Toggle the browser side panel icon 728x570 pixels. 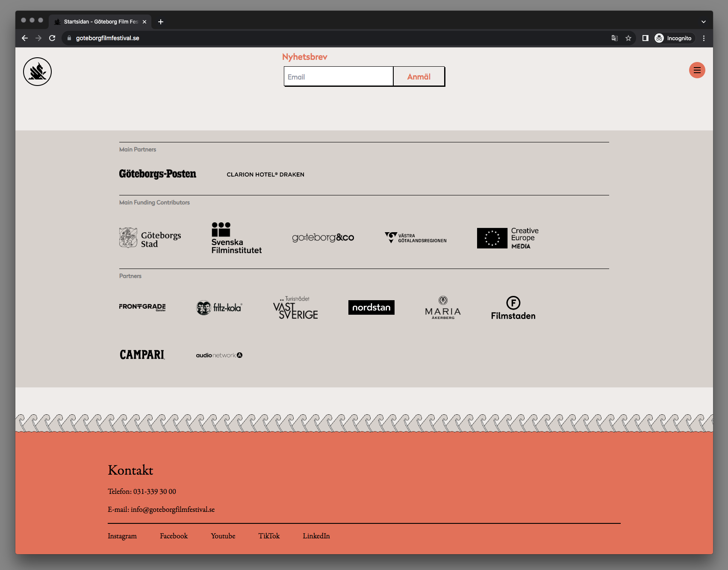pos(645,38)
